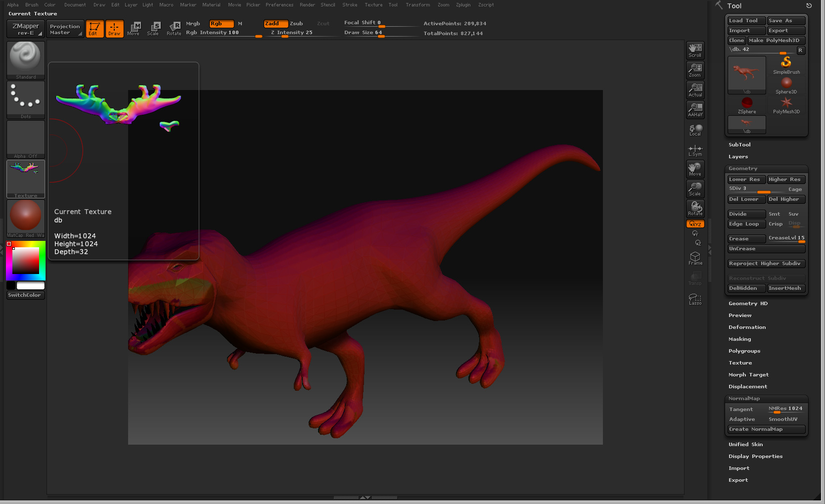
Task: Select the Move tool in top toolbar
Action: [x=134, y=29]
